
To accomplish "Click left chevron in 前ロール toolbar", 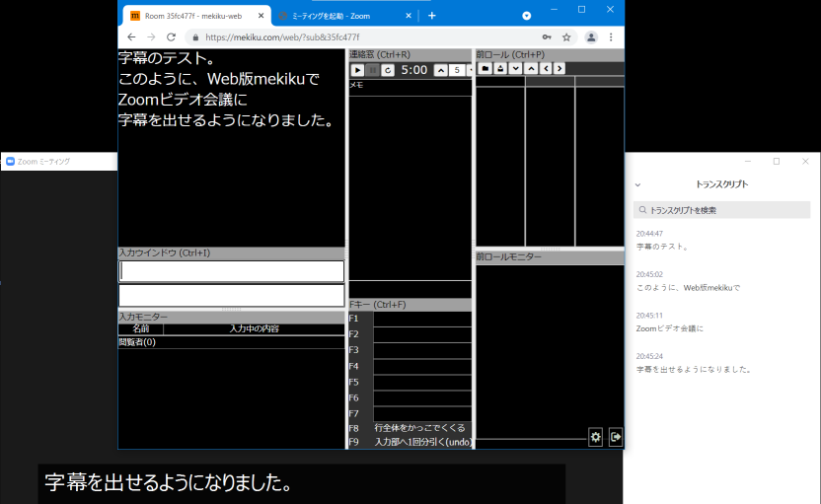I will pos(546,69).
